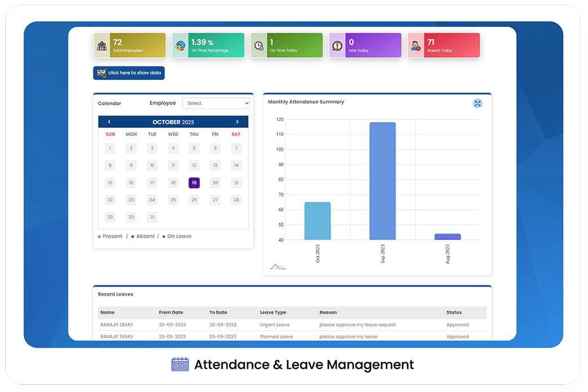This screenshot has width=588, height=392.
Task: Click the On Time Today clock icon
Action: [x=259, y=46]
